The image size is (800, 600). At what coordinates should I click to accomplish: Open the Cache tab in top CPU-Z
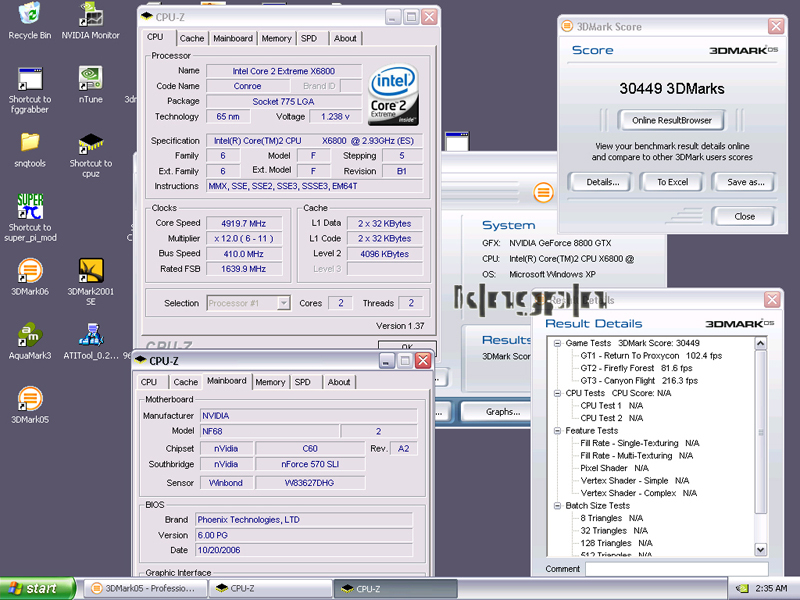tap(191, 38)
